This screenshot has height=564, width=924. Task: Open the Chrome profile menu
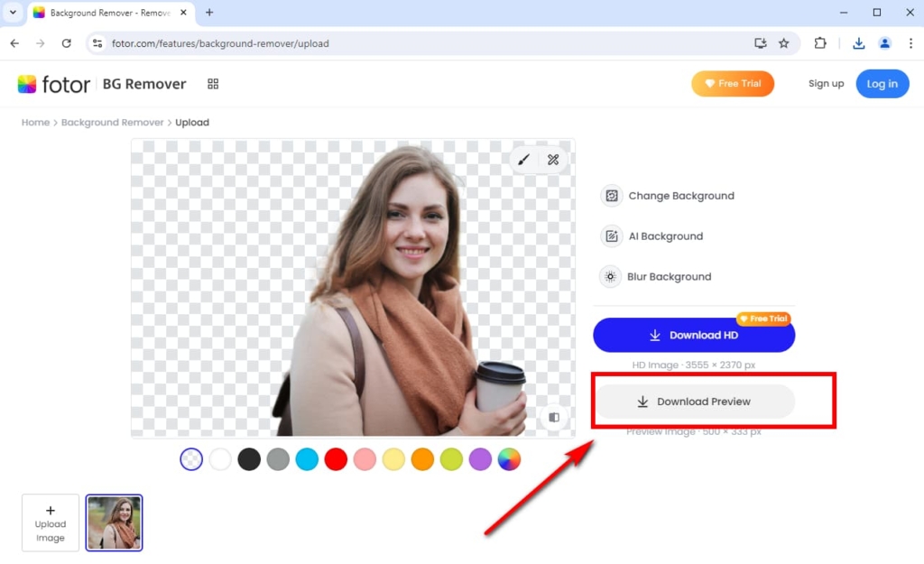pyautogui.click(x=884, y=42)
